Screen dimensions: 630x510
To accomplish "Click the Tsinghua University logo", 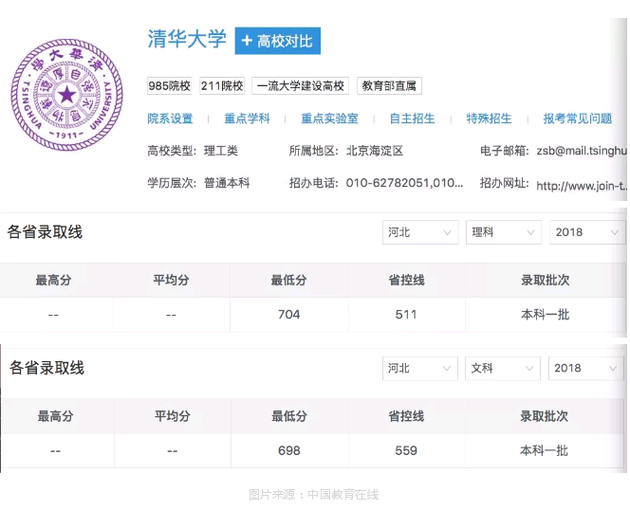I will click(67, 95).
